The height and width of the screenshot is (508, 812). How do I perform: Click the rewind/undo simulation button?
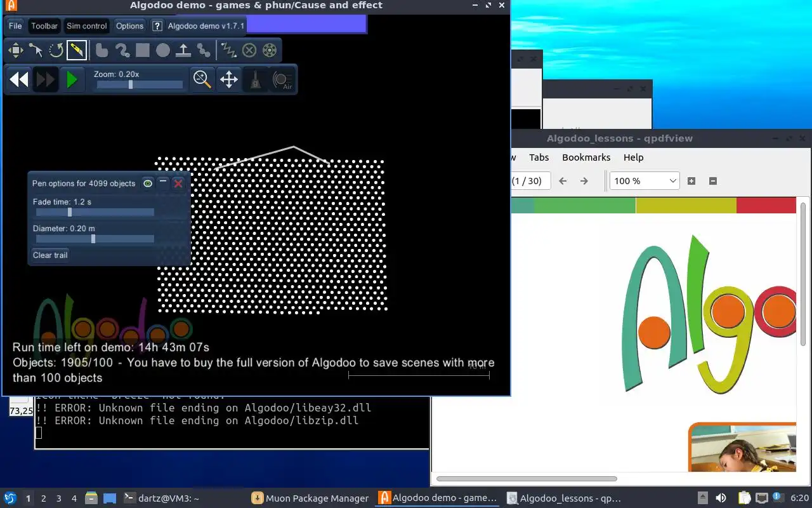[19, 79]
